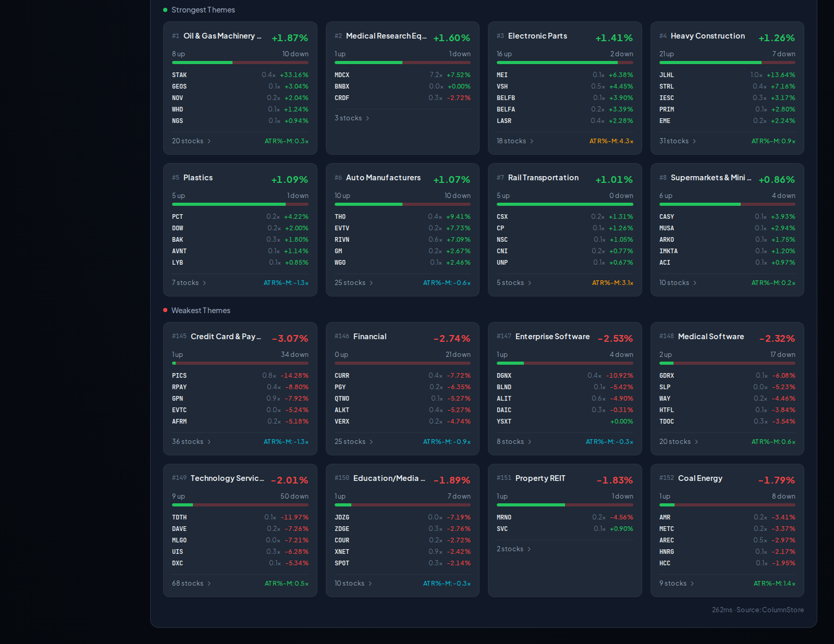The width and height of the screenshot is (834, 644).
Task: Select the TDTH ticker row
Action: [240, 517]
